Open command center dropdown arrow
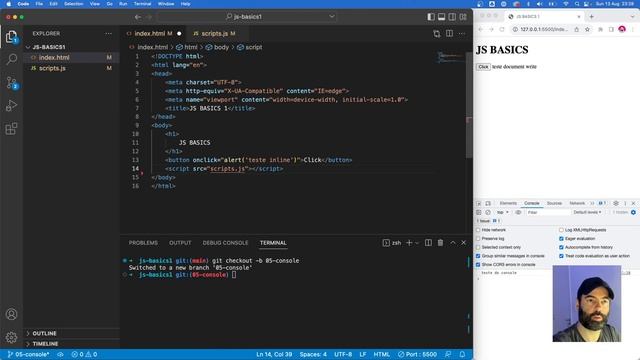The height and width of the screenshot is (360, 640). pyautogui.click(x=332, y=16)
